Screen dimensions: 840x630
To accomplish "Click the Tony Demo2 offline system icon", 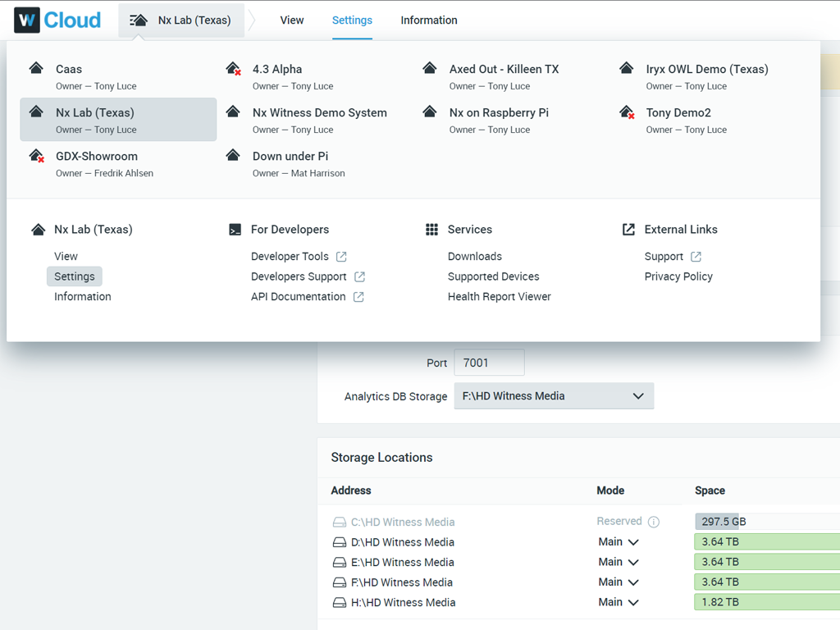I will [628, 112].
